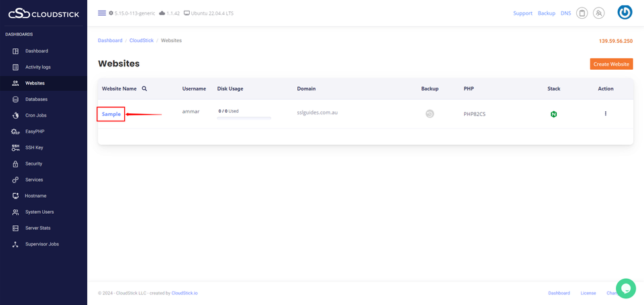The height and width of the screenshot is (305, 644).
Task: Open Databases in the sidebar
Action: (36, 99)
